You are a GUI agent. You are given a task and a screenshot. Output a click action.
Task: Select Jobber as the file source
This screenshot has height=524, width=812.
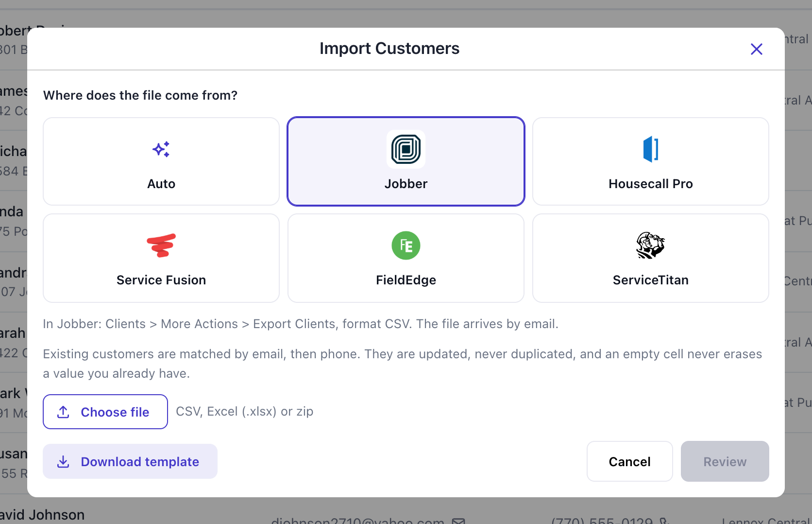pos(406,161)
